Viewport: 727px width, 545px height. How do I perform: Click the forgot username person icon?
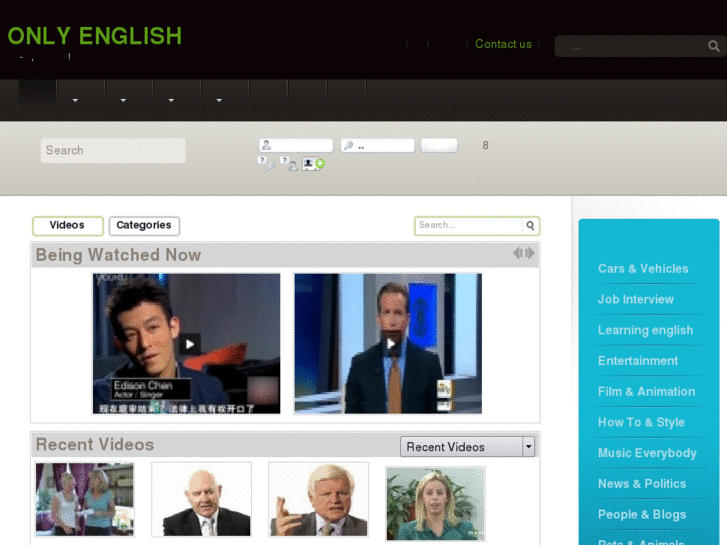(289, 163)
